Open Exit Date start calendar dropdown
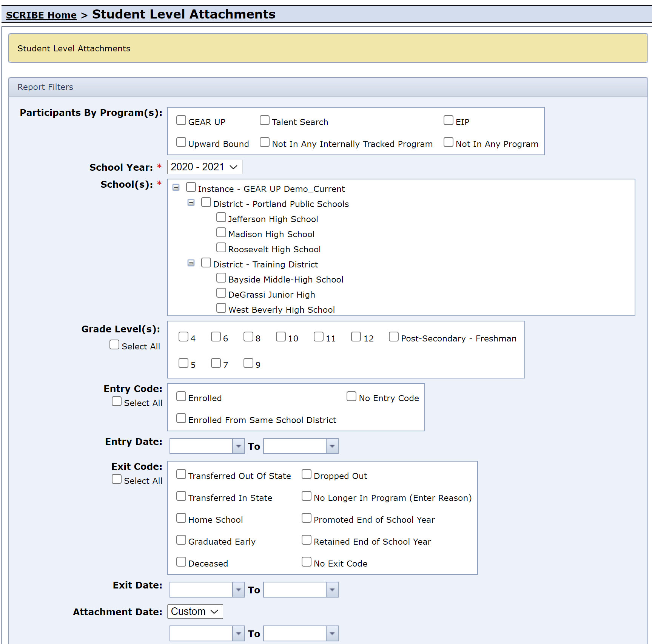 click(239, 590)
